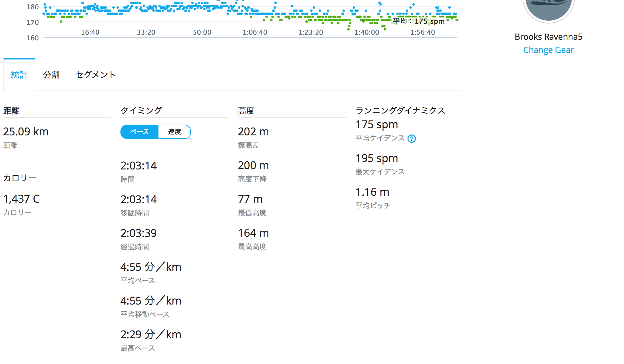Select the 25.09 km distance value
This screenshot has height=364, width=624.
pos(26,131)
